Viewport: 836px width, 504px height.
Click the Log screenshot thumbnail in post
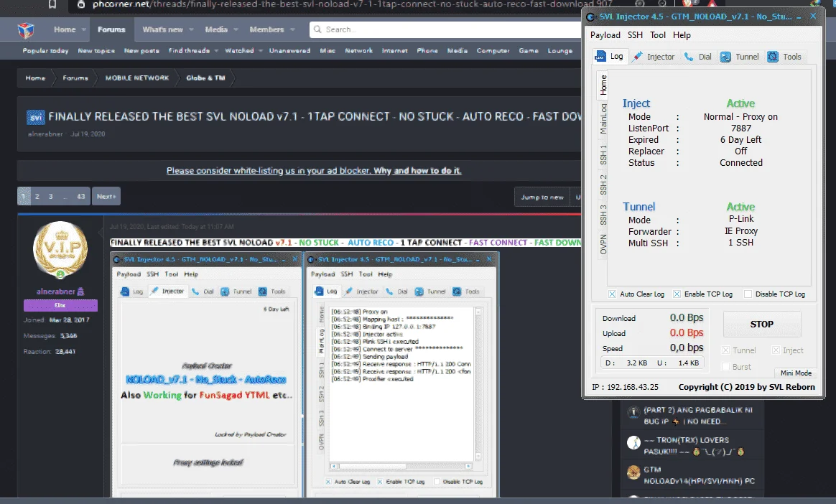point(401,375)
